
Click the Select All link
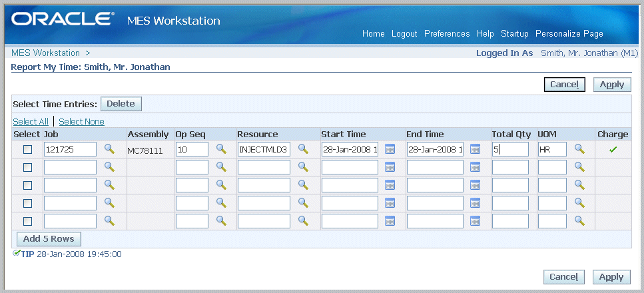(31, 122)
